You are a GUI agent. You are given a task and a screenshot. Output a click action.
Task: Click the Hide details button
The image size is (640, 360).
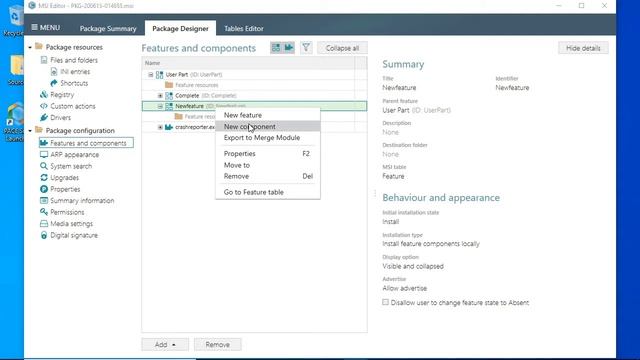pyautogui.click(x=583, y=48)
